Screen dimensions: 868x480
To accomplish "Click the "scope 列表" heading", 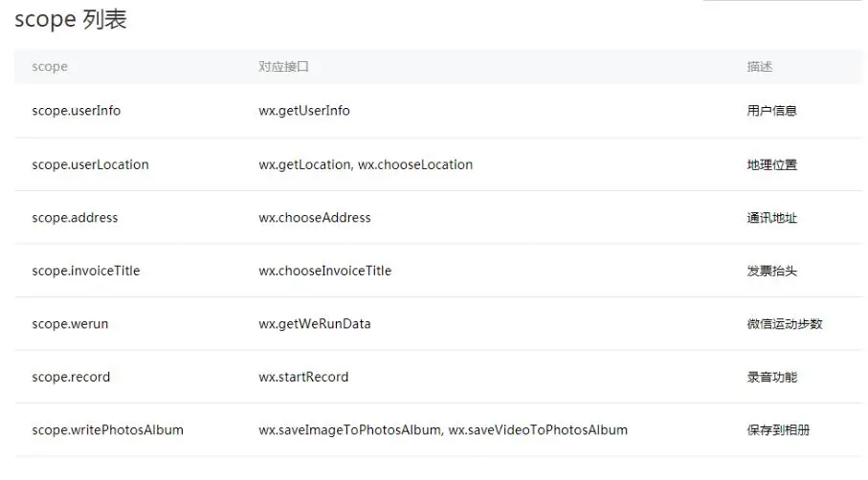I will click(71, 20).
